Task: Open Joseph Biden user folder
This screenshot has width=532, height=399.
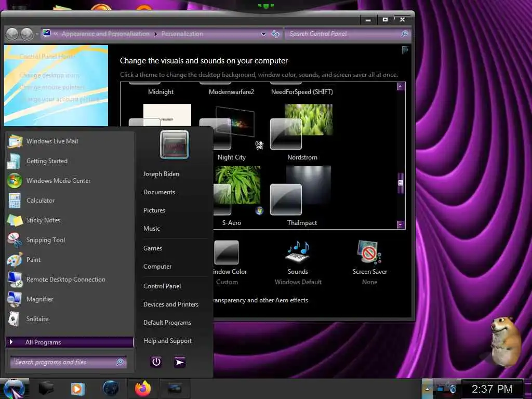Action: pos(161,174)
